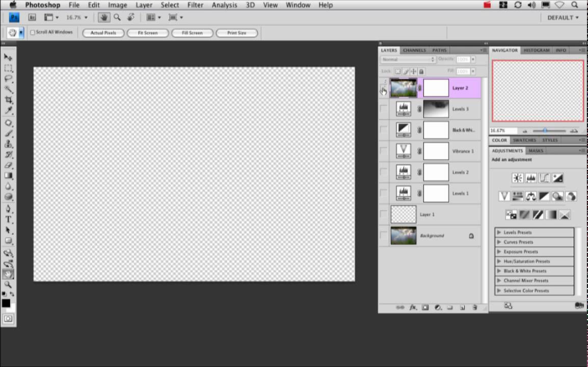Select the Lasso tool
The height and width of the screenshot is (367, 588).
click(x=8, y=79)
